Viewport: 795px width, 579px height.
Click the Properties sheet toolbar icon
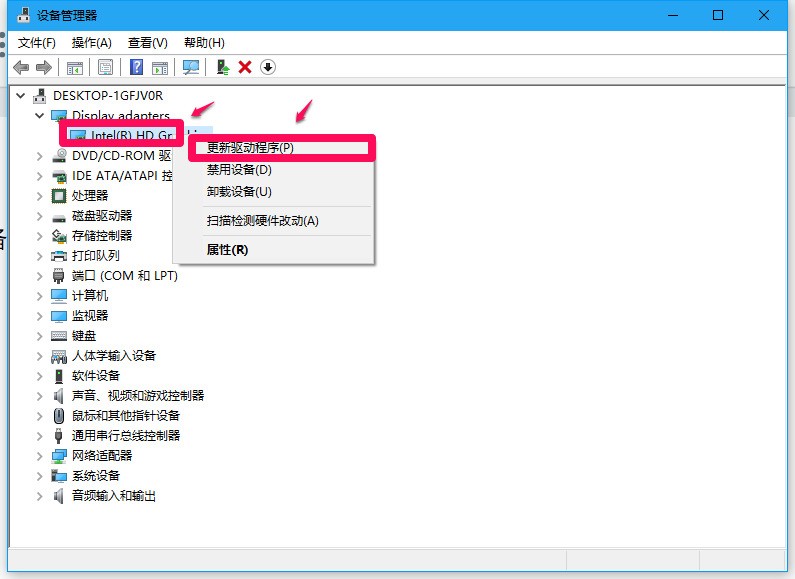(105, 67)
